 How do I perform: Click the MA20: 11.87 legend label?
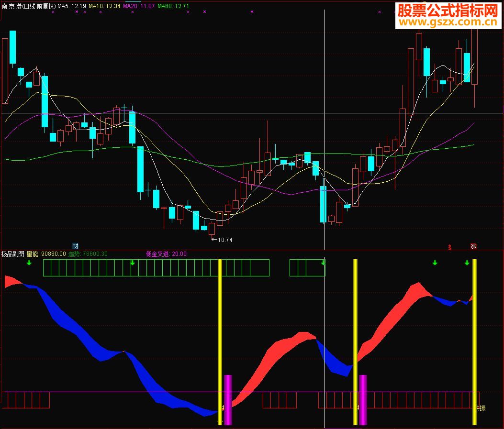tap(139, 6)
